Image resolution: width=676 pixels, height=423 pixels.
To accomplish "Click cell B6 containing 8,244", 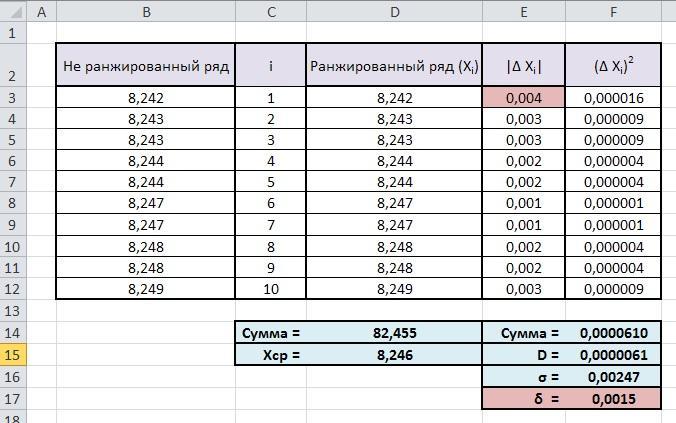I will [146, 161].
